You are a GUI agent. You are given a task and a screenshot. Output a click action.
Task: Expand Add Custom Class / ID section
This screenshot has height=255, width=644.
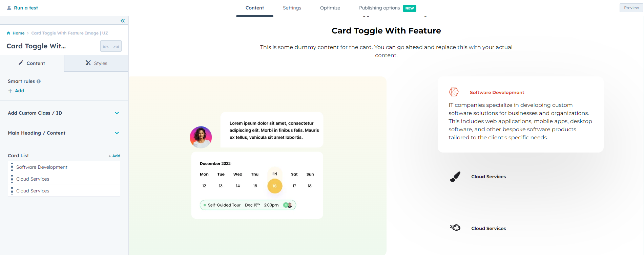click(x=117, y=113)
